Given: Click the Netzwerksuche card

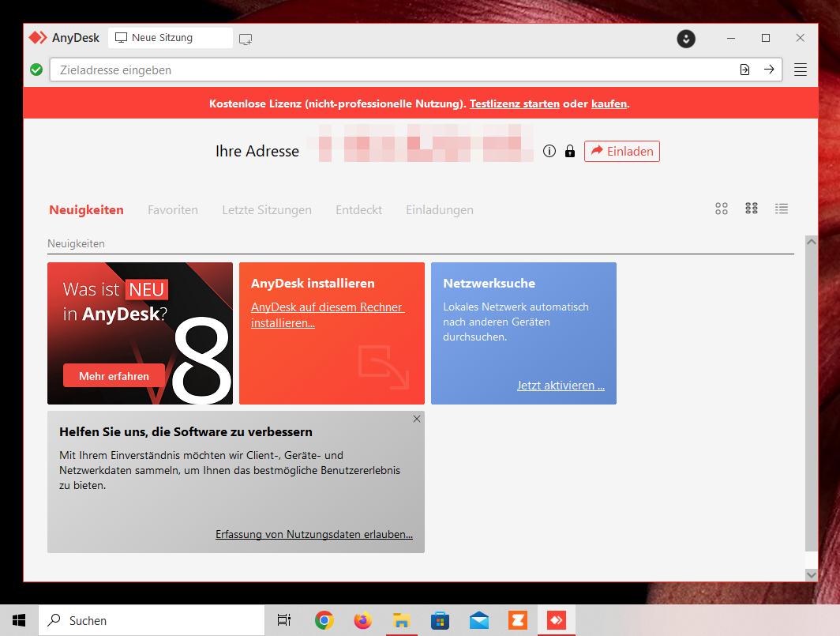Looking at the screenshot, I should 523,333.
